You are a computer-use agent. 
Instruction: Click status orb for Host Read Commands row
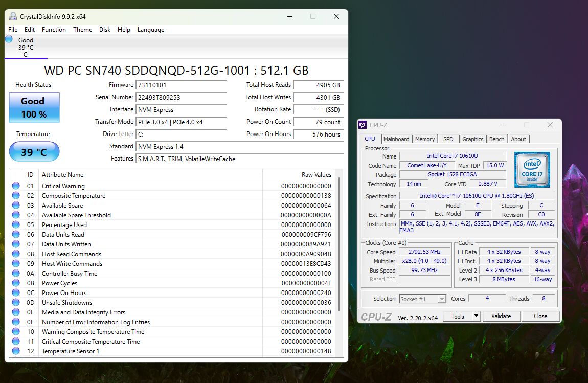16,254
